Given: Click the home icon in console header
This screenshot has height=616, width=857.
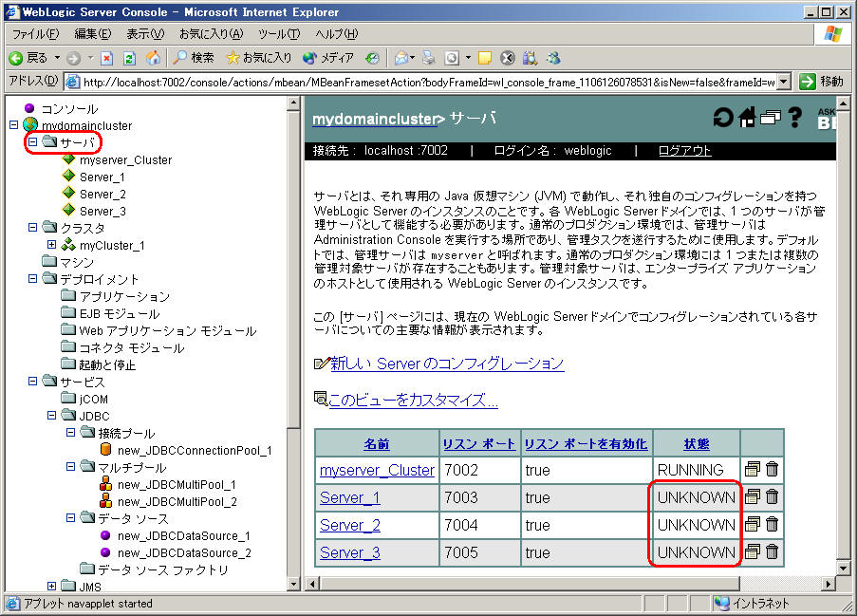Looking at the screenshot, I should click(x=748, y=118).
